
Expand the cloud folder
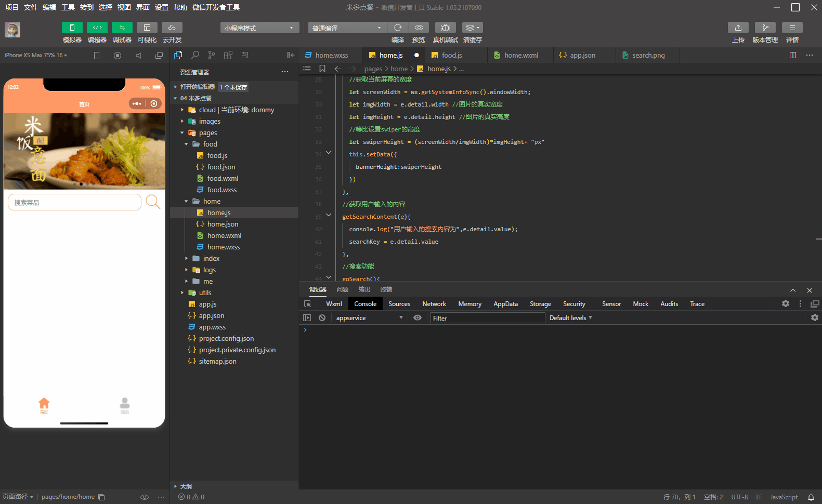(182, 110)
